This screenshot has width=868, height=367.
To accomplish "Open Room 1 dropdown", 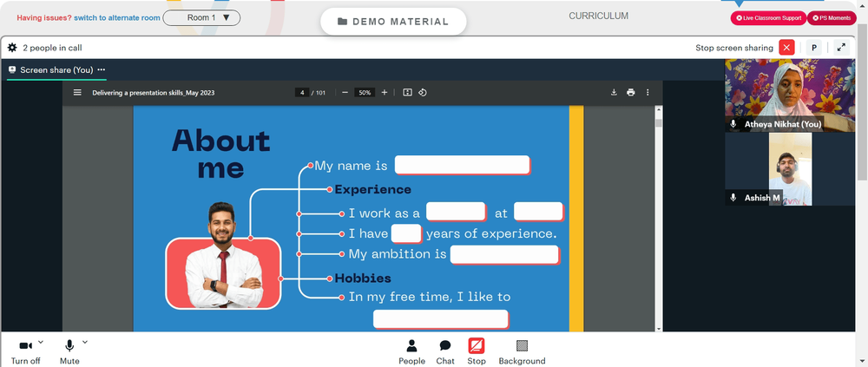I will point(201,17).
